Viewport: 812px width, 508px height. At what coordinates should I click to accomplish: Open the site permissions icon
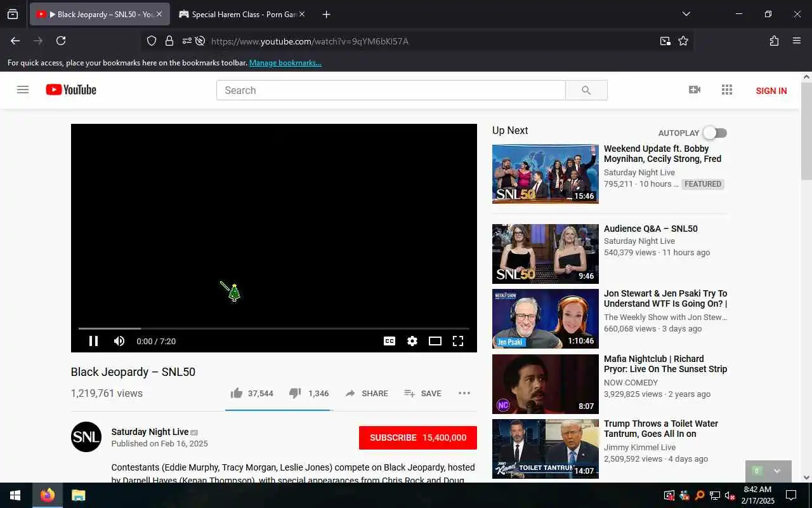187,41
